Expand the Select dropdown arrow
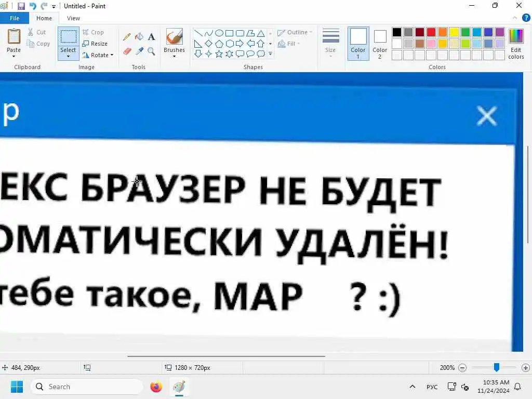The width and height of the screenshot is (532, 399). pos(68,56)
